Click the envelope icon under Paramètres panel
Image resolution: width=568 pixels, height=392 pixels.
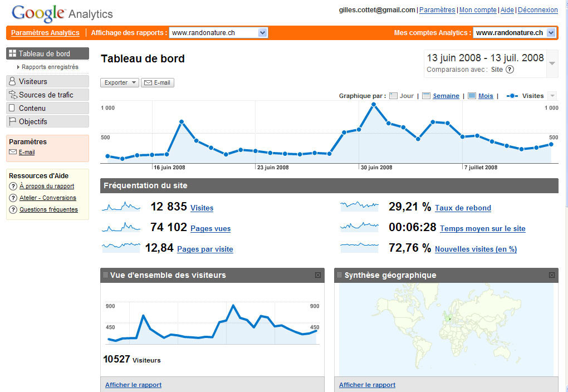13,152
